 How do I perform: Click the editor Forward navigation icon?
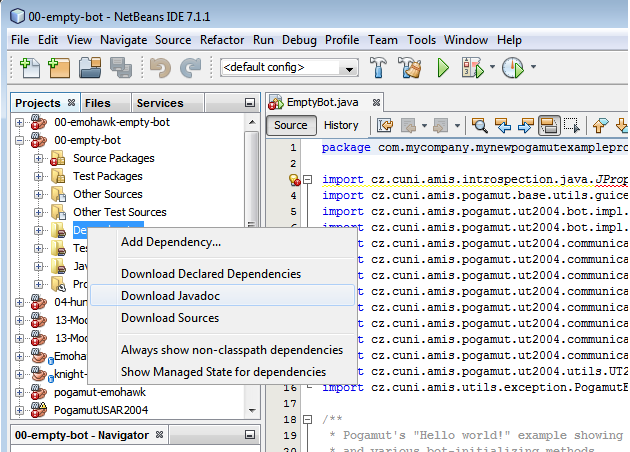(x=440, y=125)
